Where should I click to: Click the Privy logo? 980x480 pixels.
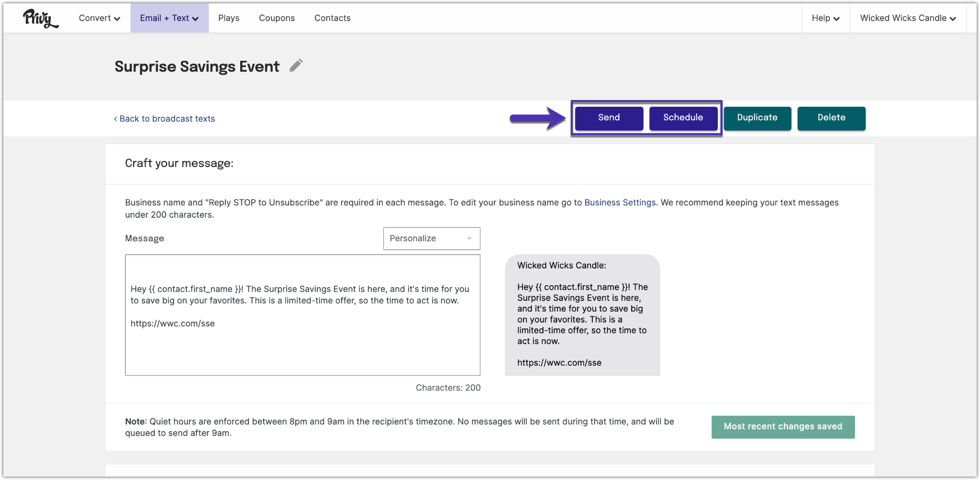[41, 18]
